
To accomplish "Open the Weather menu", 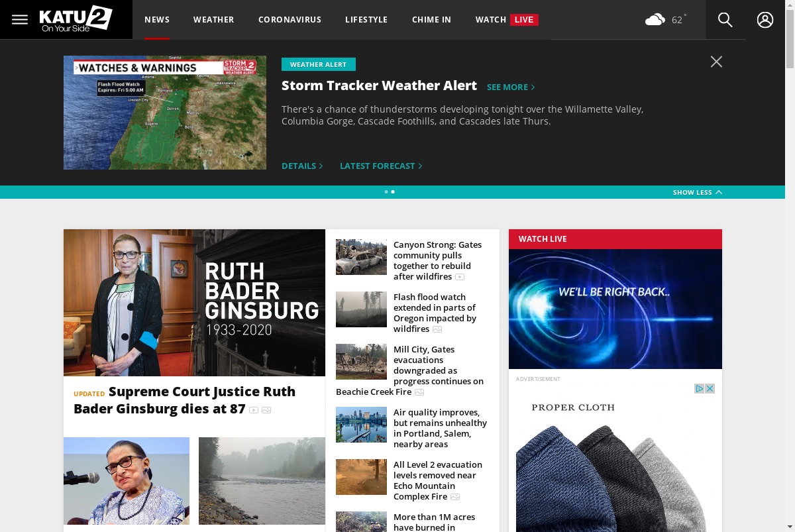I will tap(213, 20).
